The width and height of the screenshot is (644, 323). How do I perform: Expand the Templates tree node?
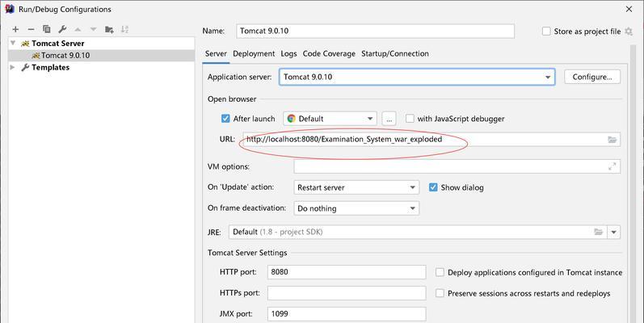[x=12, y=67]
